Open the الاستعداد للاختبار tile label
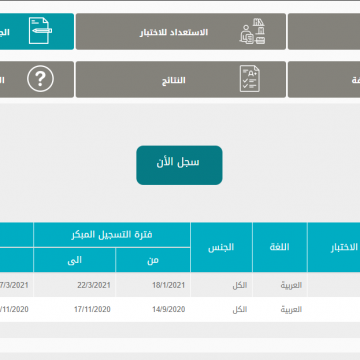The height and width of the screenshot is (360, 360). tap(174, 32)
